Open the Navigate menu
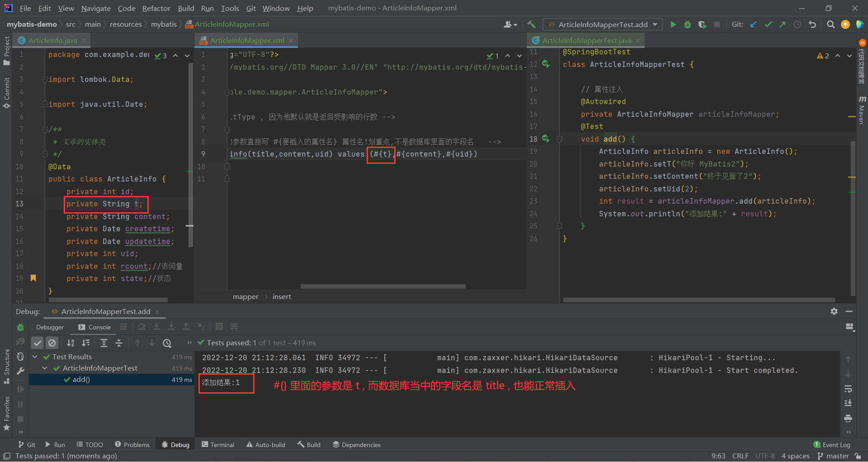This screenshot has width=868, height=462. [96, 8]
